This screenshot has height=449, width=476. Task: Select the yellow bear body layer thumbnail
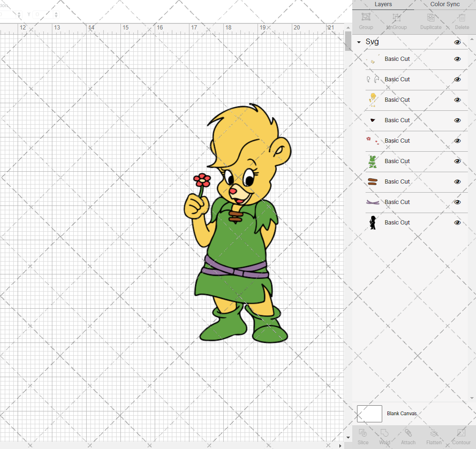[x=373, y=100]
